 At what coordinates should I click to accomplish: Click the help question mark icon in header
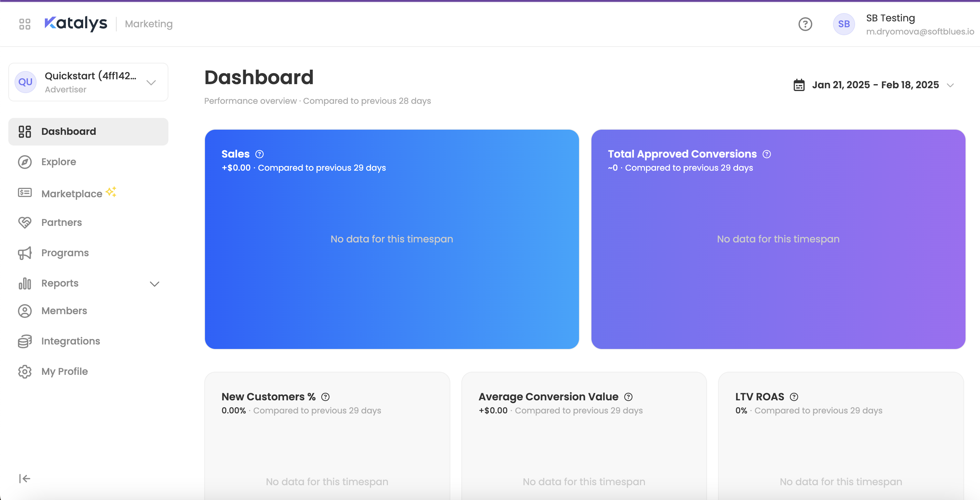click(x=805, y=24)
